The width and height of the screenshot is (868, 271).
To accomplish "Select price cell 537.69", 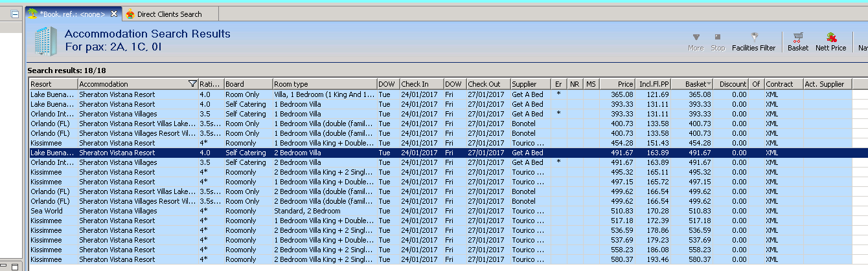I will pyautogui.click(x=617, y=240).
